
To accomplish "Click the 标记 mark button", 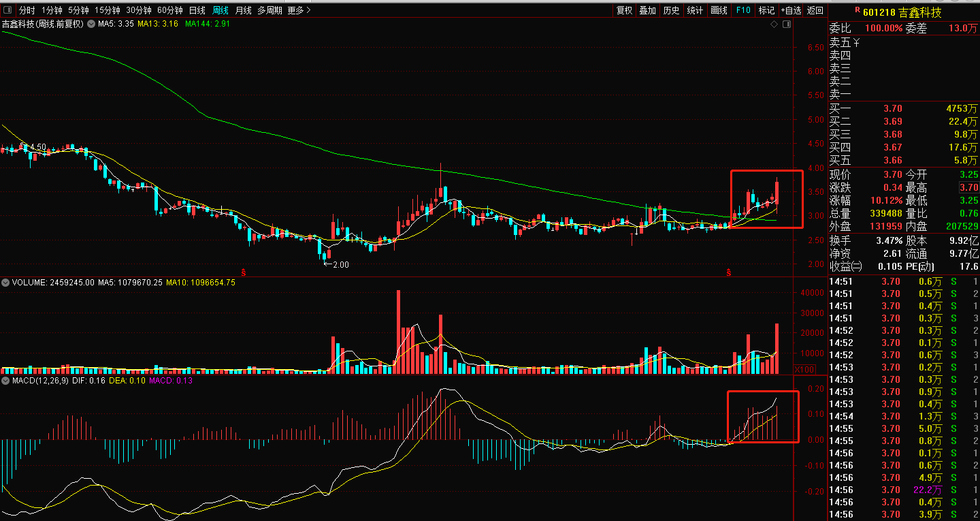I will 766,10.
